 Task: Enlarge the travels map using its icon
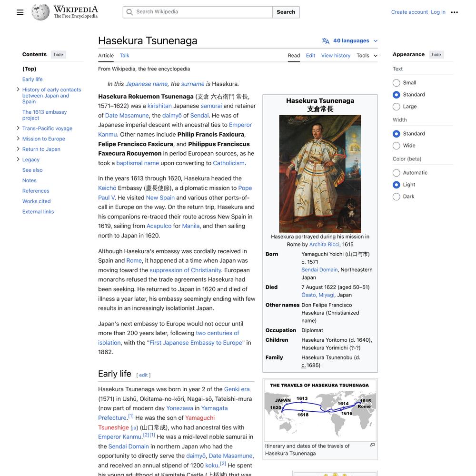[372, 445]
